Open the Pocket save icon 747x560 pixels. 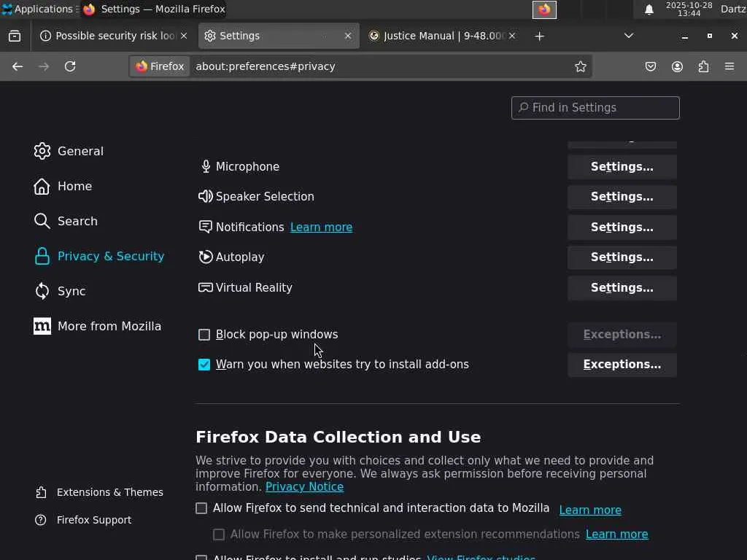pyautogui.click(x=651, y=66)
